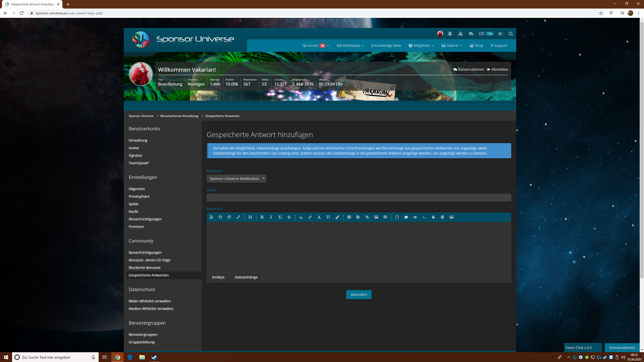Screen dimensions: 644x362
Task: Expand the Galerie navigation menu
Action: (x=451, y=46)
